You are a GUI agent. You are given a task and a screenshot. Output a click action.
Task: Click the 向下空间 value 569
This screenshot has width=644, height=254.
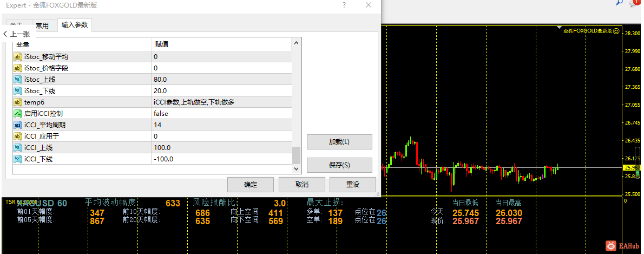(275, 221)
